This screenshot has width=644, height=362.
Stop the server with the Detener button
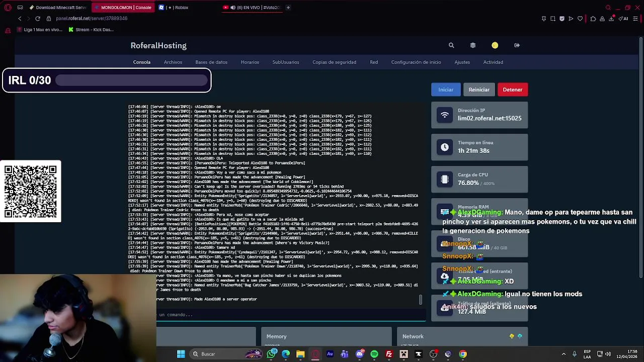[x=513, y=89]
